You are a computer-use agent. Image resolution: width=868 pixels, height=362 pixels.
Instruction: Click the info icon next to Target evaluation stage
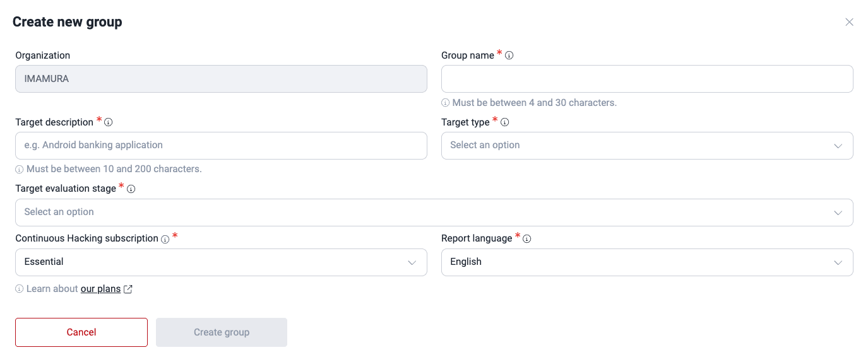tap(131, 189)
